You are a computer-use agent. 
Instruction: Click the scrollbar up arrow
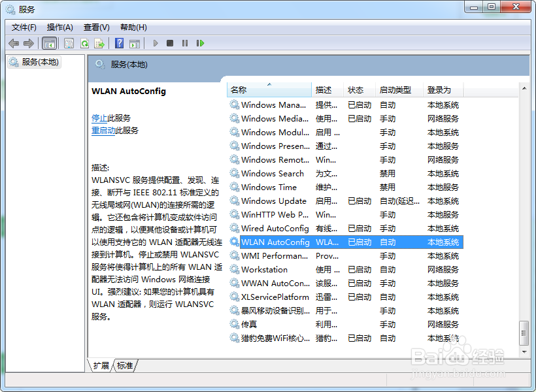[524, 88]
